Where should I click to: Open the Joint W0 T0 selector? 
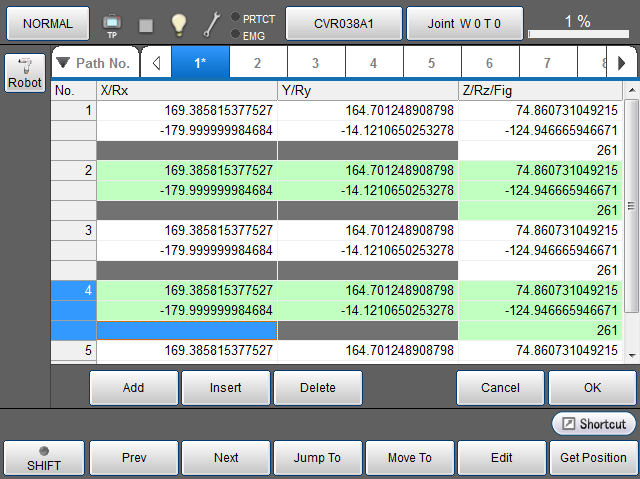click(x=464, y=22)
